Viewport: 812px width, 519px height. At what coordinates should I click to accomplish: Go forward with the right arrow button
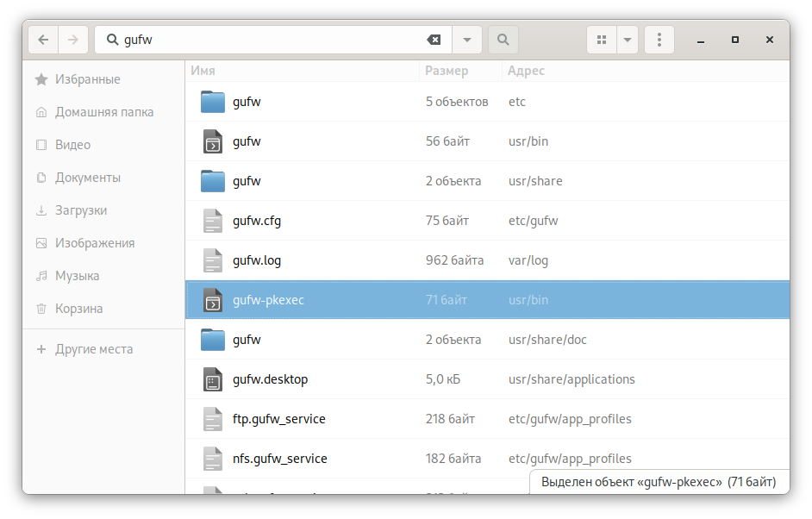[73, 40]
